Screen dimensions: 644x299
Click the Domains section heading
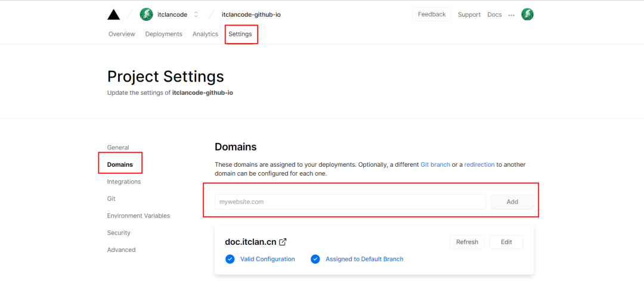coord(236,147)
